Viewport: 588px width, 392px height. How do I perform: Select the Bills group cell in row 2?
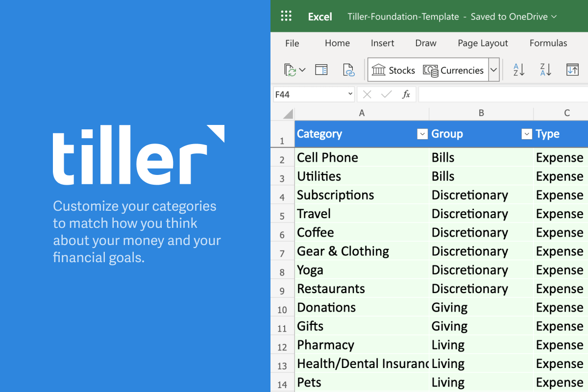[x=481, y=158]
